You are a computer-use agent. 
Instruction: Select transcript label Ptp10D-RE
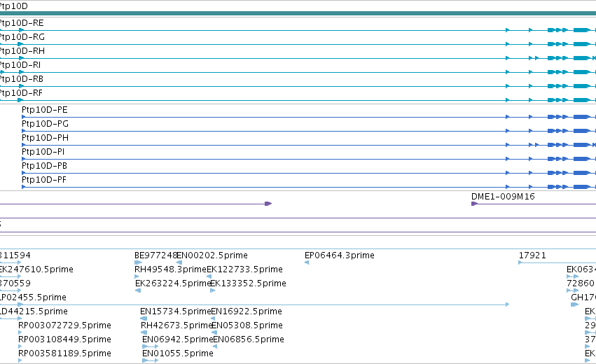click(22, 23)
